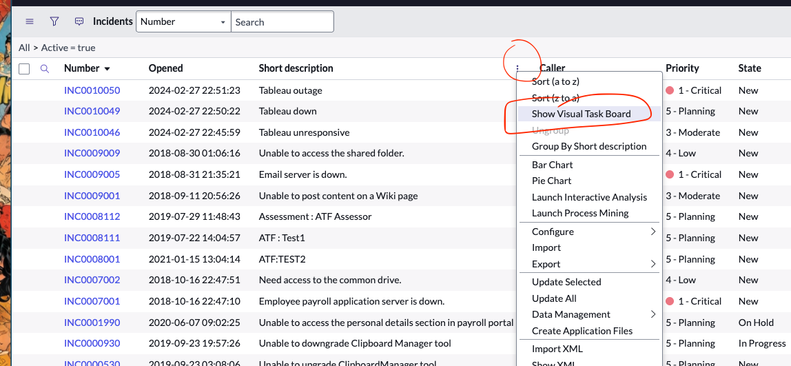Sort by the Priority column header
The width and height of the screenshot is (791, 366).
tap(682, 68)
